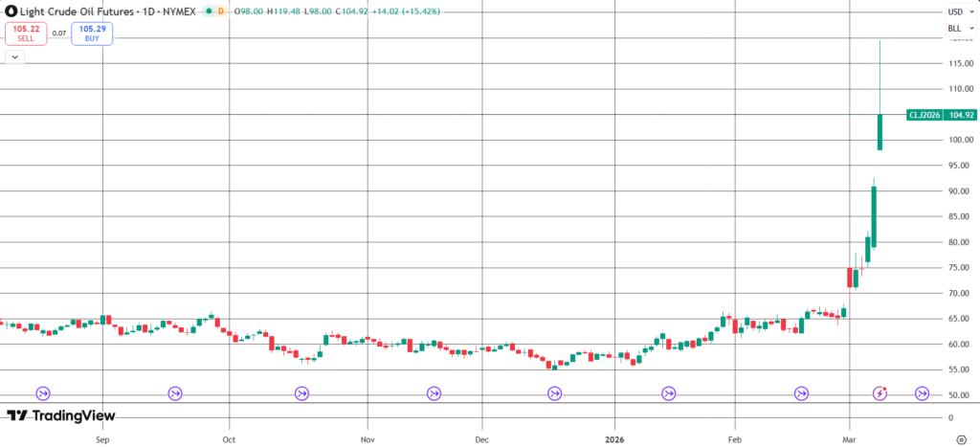
Task: Click the green market status dot
Action: click(x=209, y=11)
